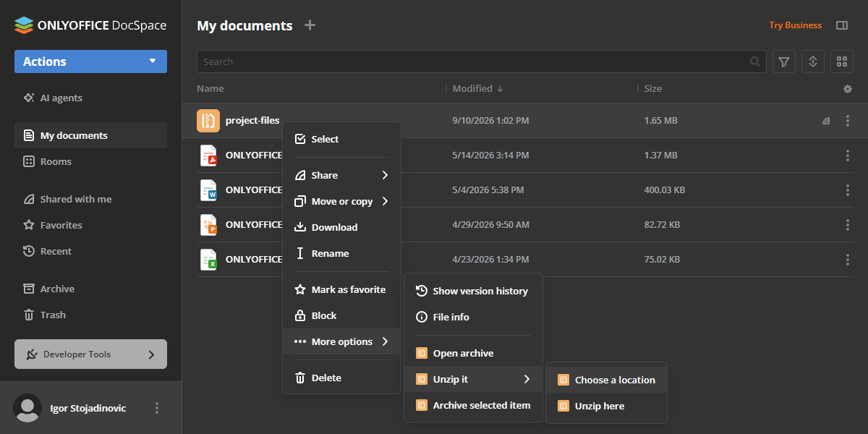Select Show version history
868x434 pixels.
pyautogui.click(x=473, y=291)
